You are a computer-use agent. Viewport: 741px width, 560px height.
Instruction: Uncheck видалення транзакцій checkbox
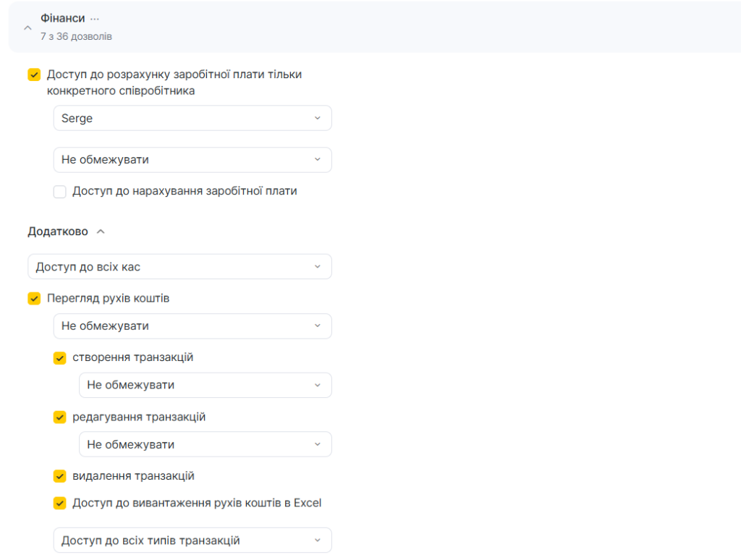(60, 477)
